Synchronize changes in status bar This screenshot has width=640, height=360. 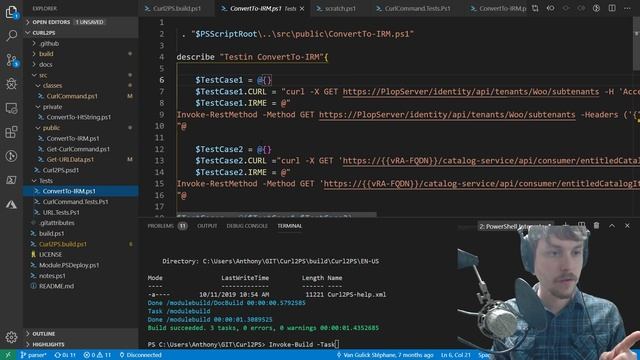point(65,355)
